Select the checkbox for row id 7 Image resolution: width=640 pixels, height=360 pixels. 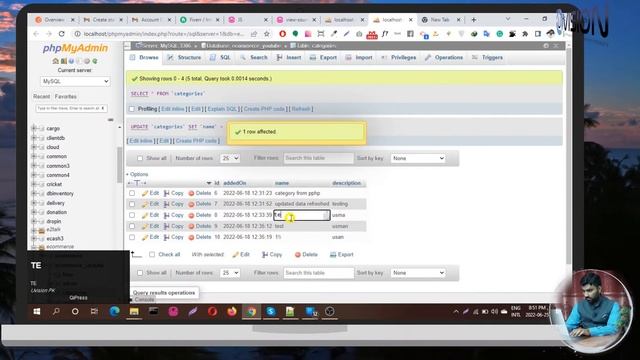click(132, 204)
